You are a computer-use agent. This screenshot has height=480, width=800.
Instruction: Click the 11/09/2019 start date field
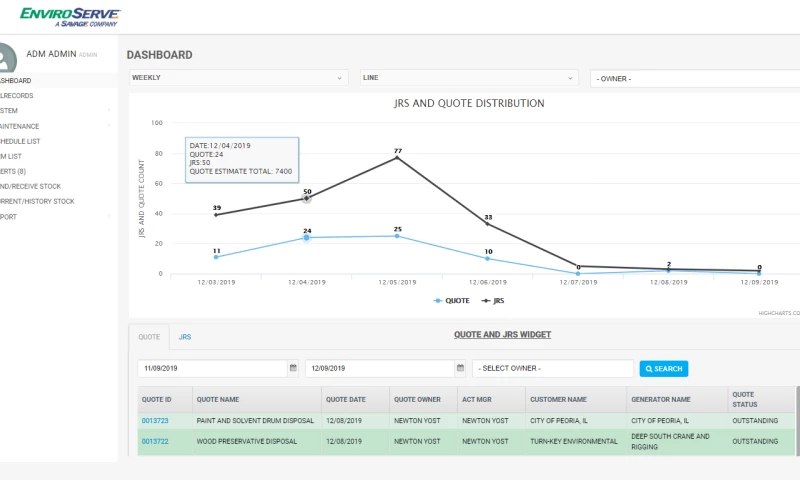click(x=211, y=368)
